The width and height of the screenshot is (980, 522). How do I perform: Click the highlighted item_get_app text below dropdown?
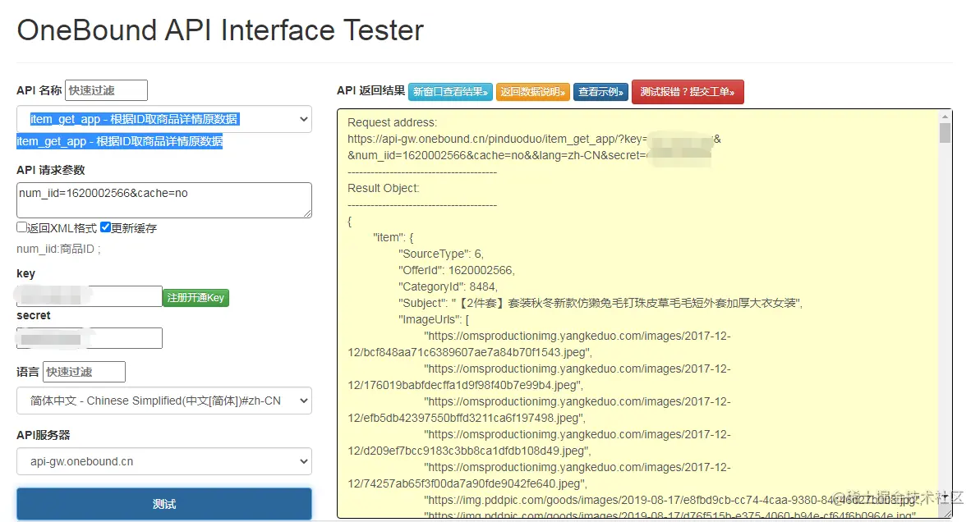pyautogui.click(x=119, y=141)
